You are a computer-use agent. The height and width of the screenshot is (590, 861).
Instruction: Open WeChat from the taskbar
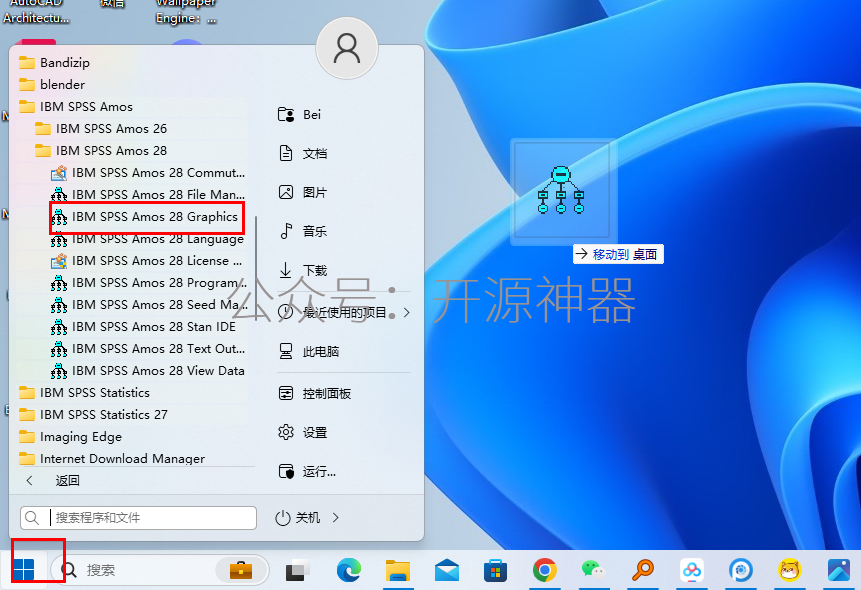pos(593,570)
